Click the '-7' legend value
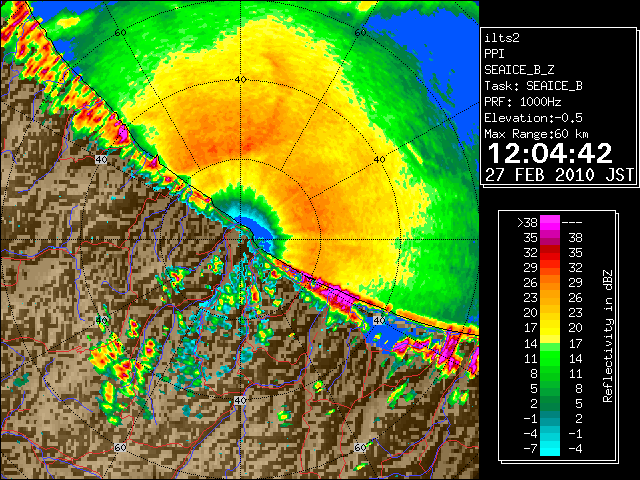Image resolution: width=640 pixels, height=480 pixels. point(530,449)
